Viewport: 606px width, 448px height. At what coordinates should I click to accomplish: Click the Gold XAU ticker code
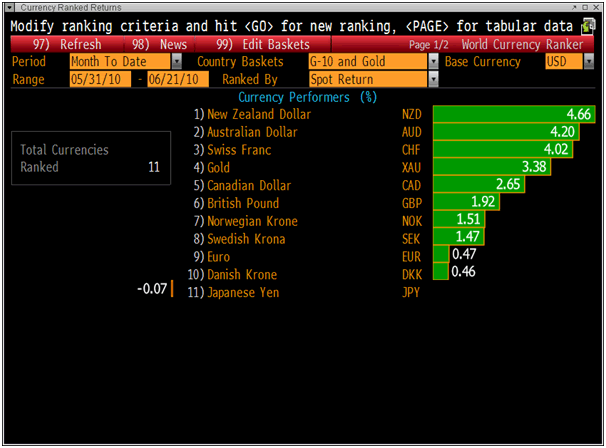(x=412, y=168)
